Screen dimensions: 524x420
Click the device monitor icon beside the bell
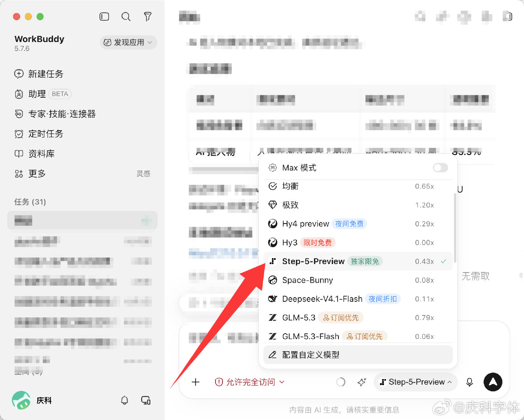click(x=146, y=400)
